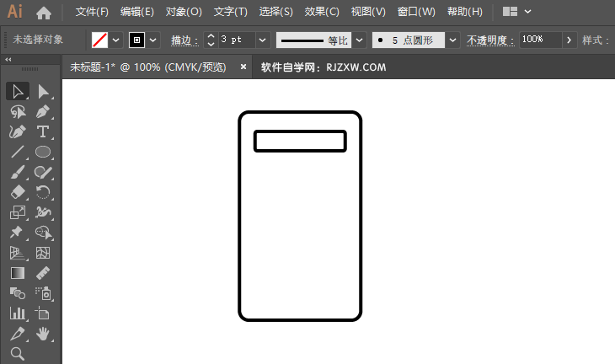Select the Mesh tool
The image size is (615, 364).
pyautogui.click(x=43, y=253)
